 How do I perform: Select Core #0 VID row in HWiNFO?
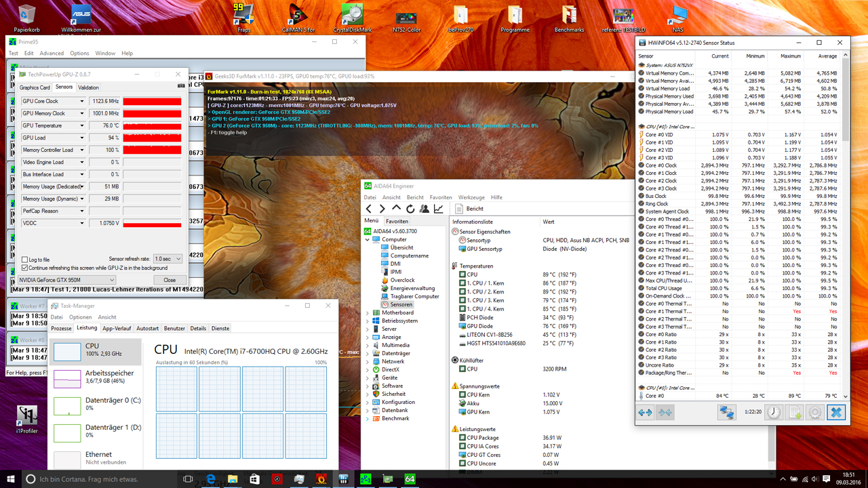point(738,134)
